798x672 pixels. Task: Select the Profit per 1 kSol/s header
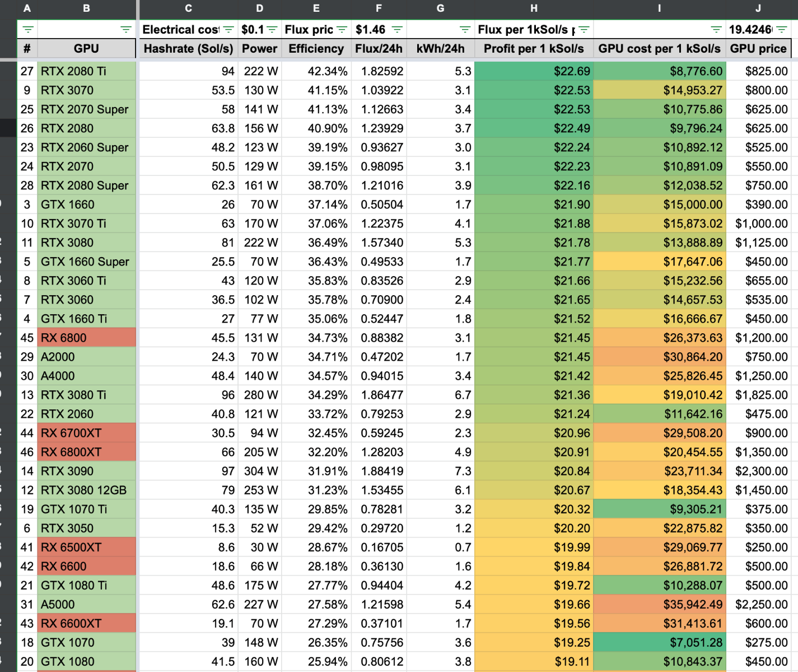pyautogui.click(x=534, y=49)
